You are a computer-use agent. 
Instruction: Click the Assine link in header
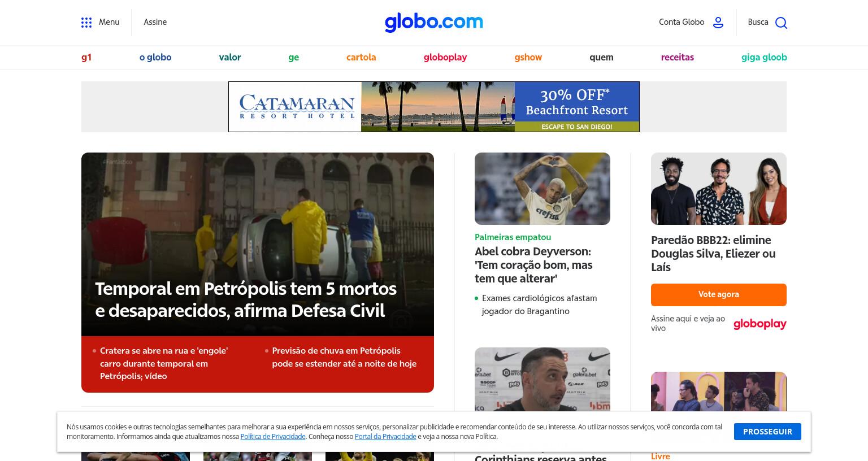pyautogui.click(x=155, y=22)
